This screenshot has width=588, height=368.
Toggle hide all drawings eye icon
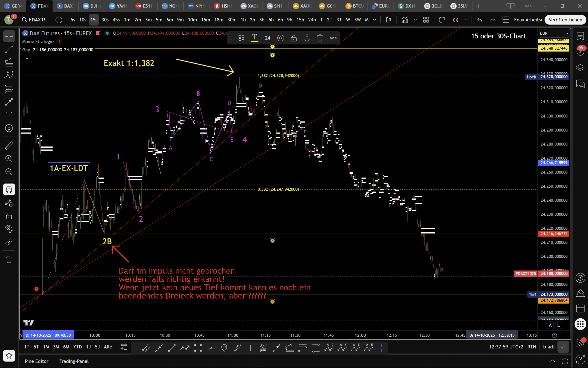point(9,228)
